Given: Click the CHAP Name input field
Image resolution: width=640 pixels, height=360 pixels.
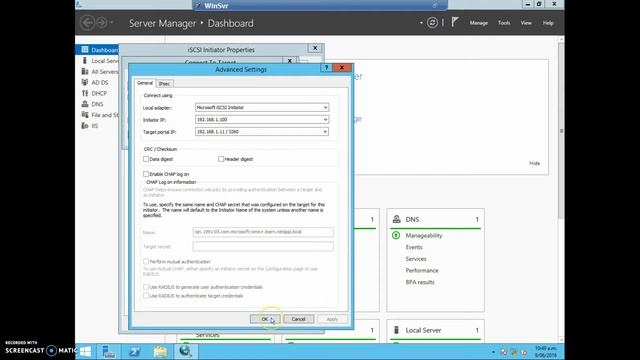Looking at the screenshot, I should click(263, 232).
